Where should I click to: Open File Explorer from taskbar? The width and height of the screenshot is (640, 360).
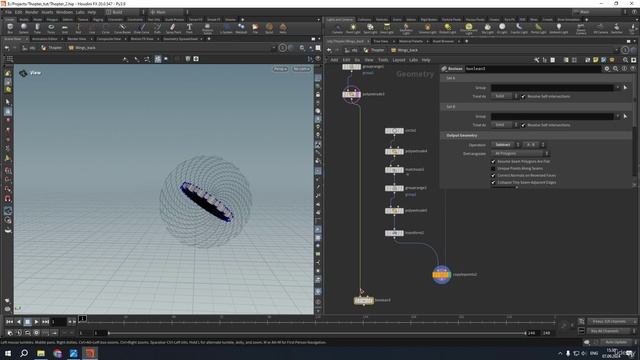point(41,353)
